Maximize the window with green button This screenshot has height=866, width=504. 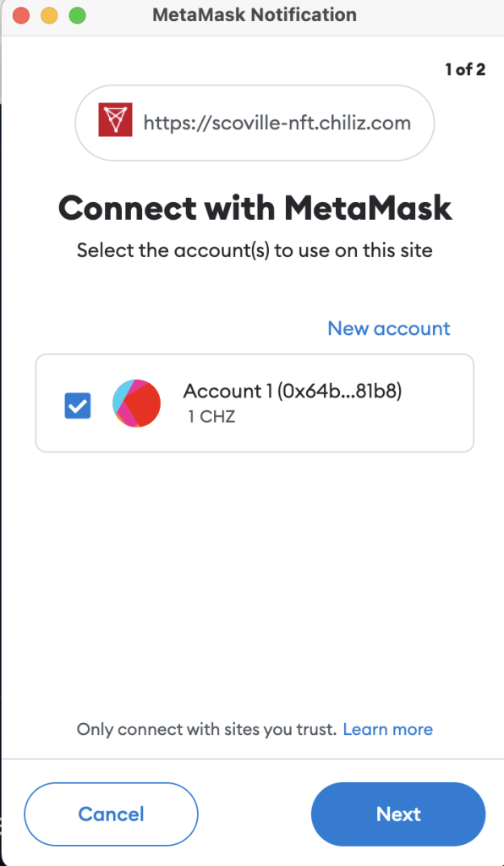tap(77, 15)
